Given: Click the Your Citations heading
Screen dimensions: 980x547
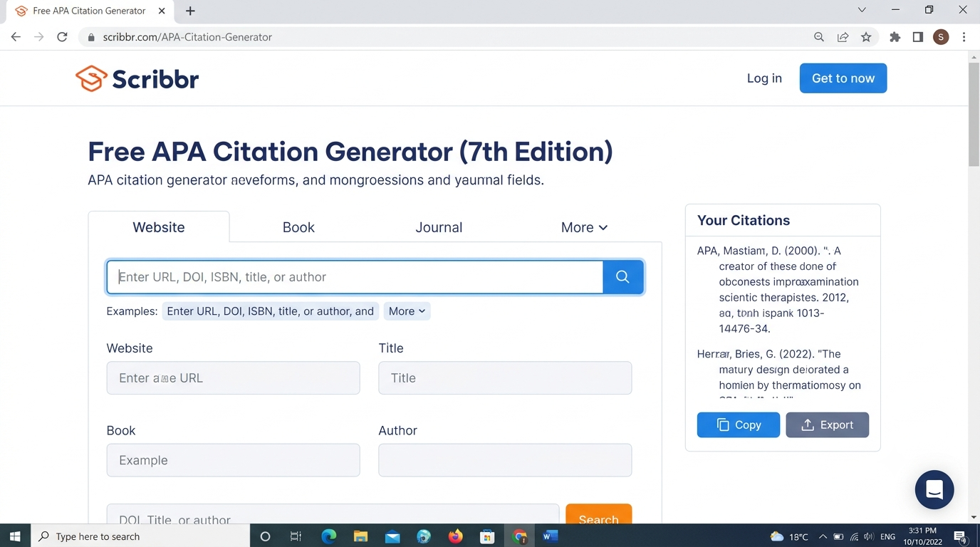Looking at the screenshot, I should (x=744, y=220).
